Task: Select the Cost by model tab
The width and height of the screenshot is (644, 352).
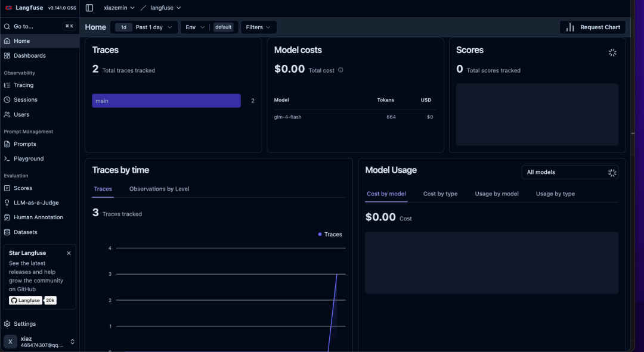Action: click(386, 194)
